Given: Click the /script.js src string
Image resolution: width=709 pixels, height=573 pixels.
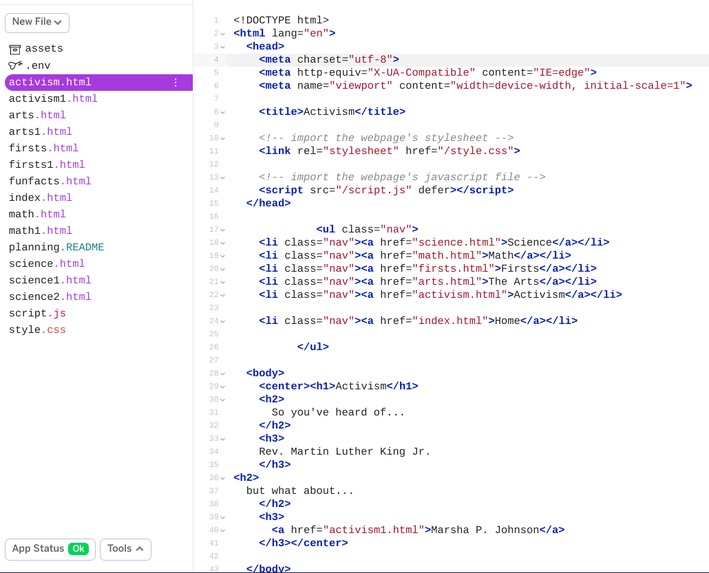Looking at the screenshot, I should [373, 190].
